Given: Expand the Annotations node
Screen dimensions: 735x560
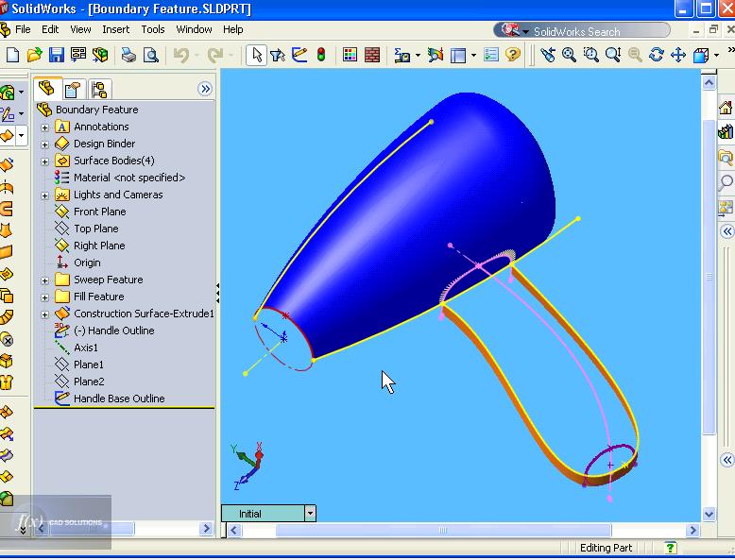Looking at the screenshot, I should click(x=45, y=127).
